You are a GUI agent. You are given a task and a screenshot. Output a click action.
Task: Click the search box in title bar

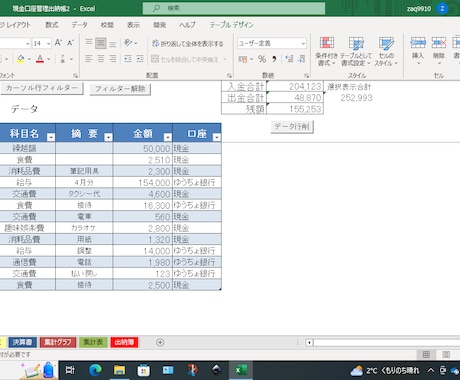[x=234, y=8]
